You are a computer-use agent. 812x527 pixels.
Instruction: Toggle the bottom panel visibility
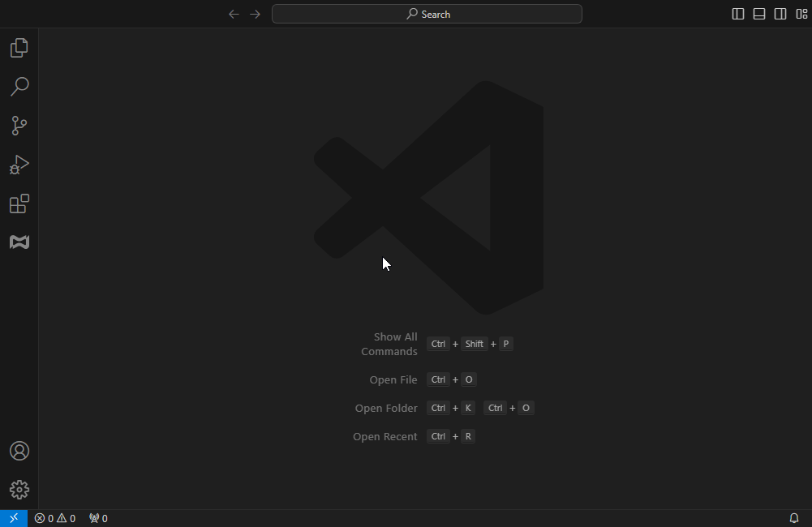coord(759,14)
